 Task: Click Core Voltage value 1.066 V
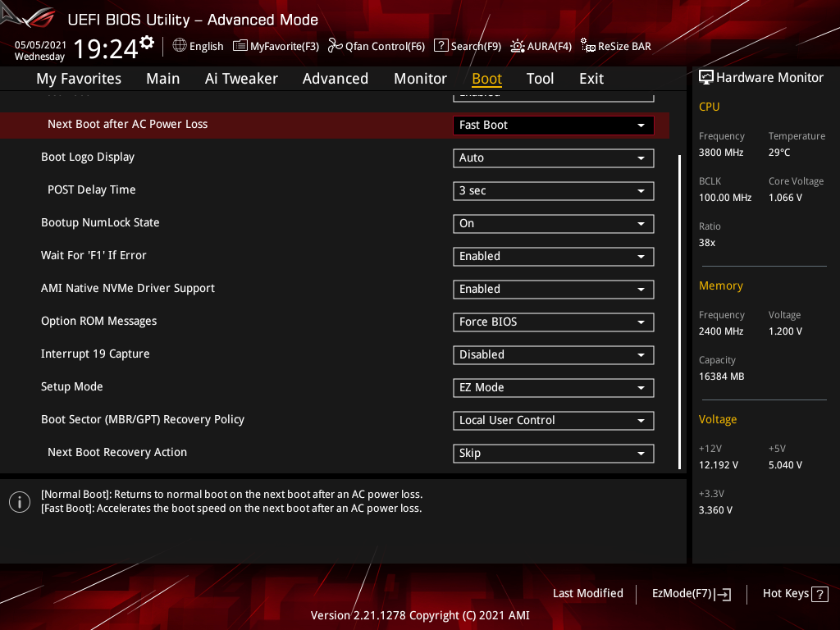point(785,198)
